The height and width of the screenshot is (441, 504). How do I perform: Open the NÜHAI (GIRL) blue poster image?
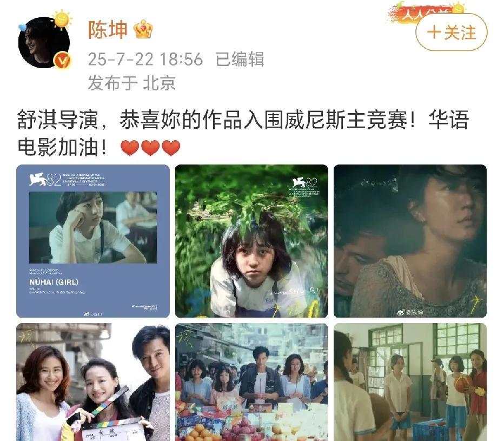pyautogui.click(x=93, y=241)
